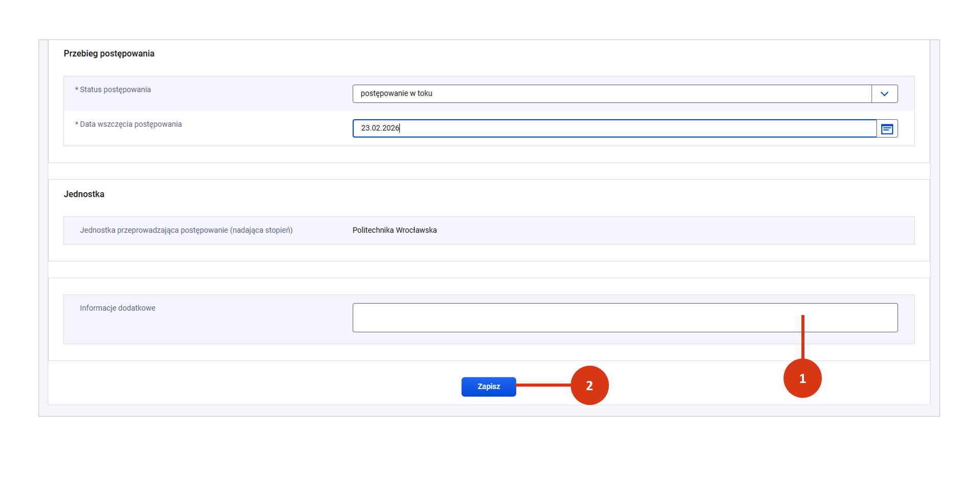
Task: Open the calendar date picker icon
Action: pos(887,129)
